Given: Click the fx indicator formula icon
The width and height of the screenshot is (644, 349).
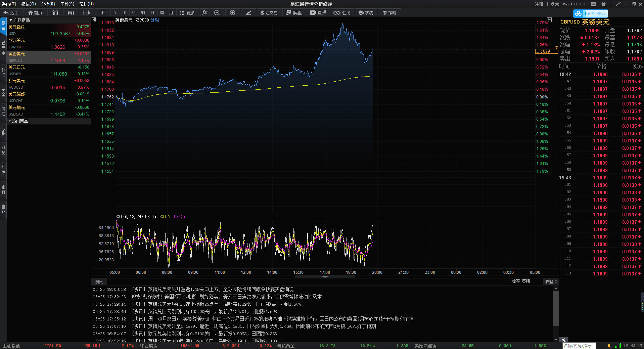Looking at the screenshot, I should (204, 13).
